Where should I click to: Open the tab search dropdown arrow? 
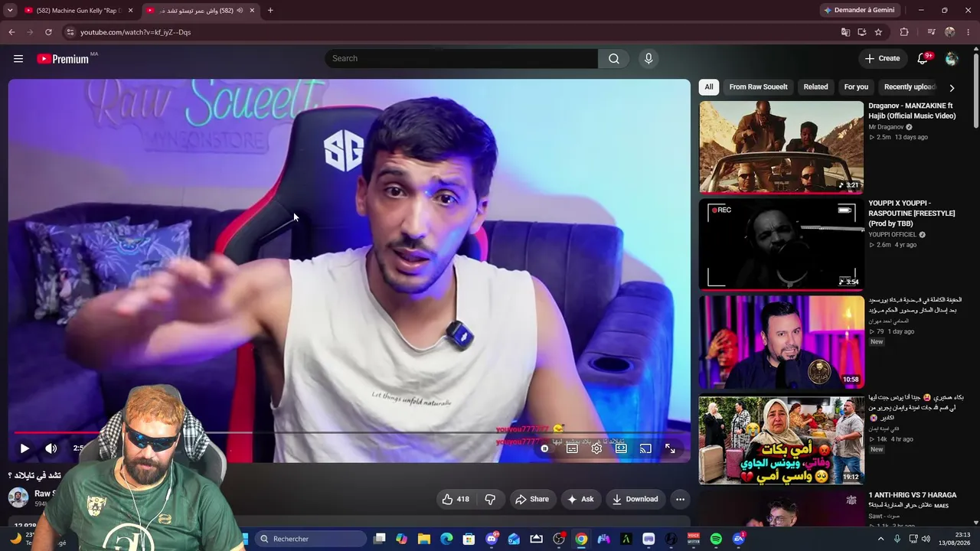pyautogui.click(x=10, y=11)
